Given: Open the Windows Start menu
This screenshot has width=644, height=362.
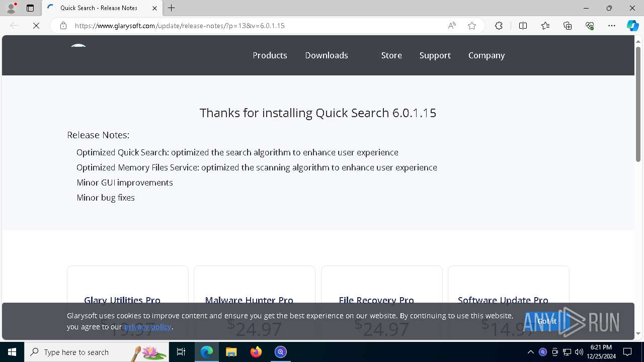Looking at the screenshot, I should click(12, 352).
